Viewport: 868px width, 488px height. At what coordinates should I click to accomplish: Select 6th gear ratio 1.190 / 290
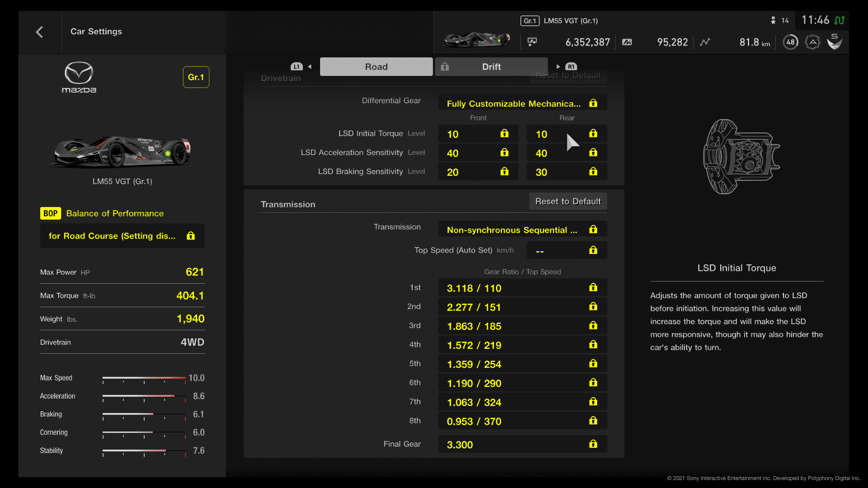coord(522,383)
